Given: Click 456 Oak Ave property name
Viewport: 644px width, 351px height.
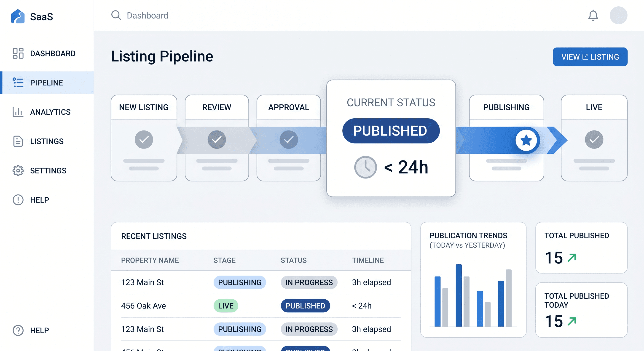Looking at the screenshot, I should tap(143, 306).
